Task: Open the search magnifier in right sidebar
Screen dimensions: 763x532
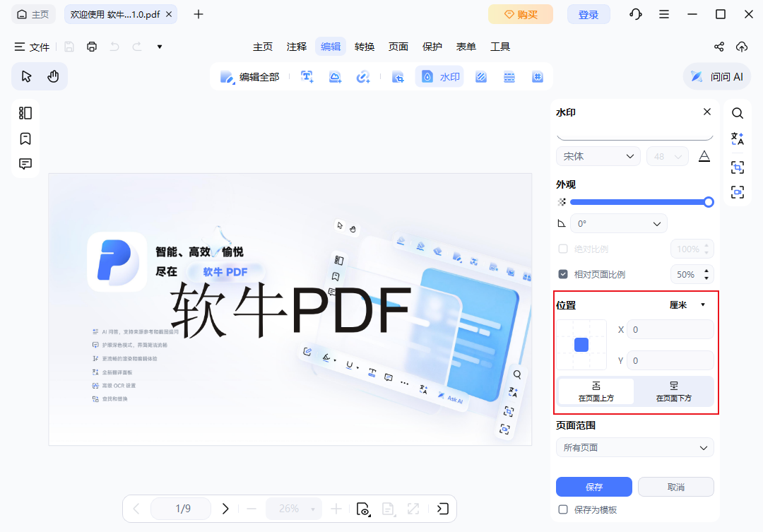Action: point(738,114)
